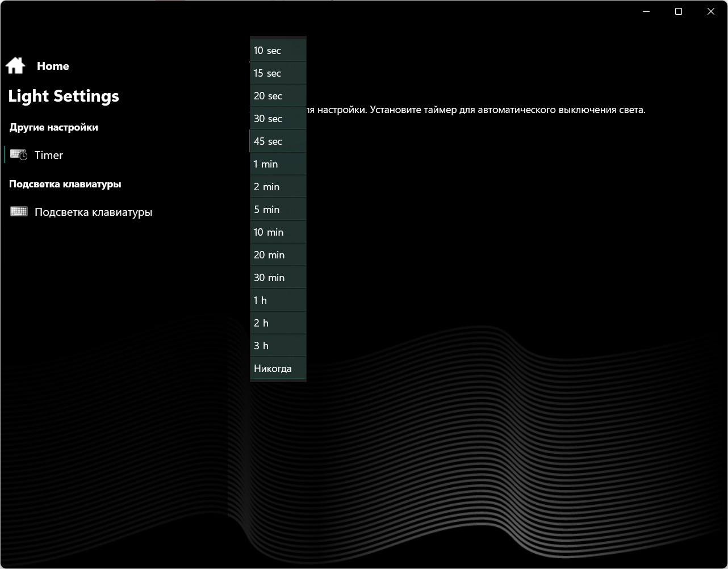728x569 pixels.
Task: Maximize the Light Settings window
Action: [679, 11]
